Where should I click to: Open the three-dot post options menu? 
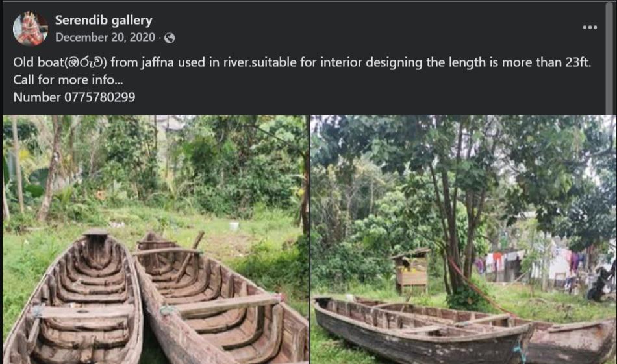coord(590,27)
